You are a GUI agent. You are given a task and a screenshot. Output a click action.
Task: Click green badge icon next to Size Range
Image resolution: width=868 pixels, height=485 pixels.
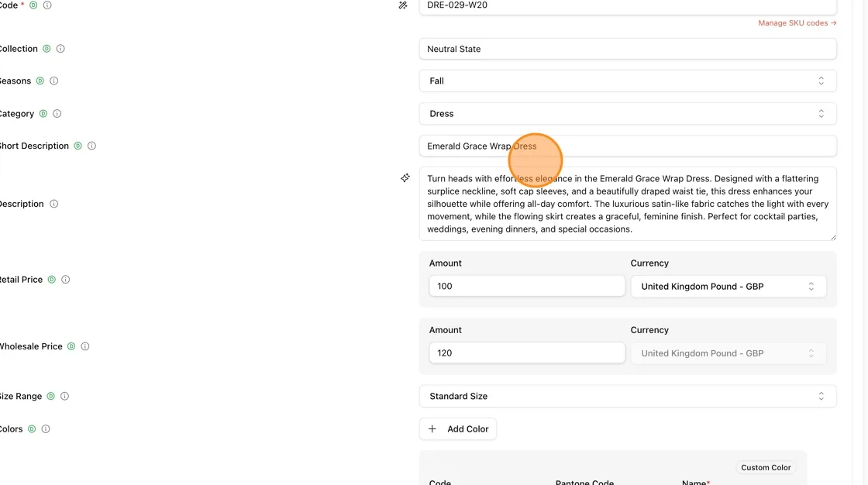pos(50,396)
